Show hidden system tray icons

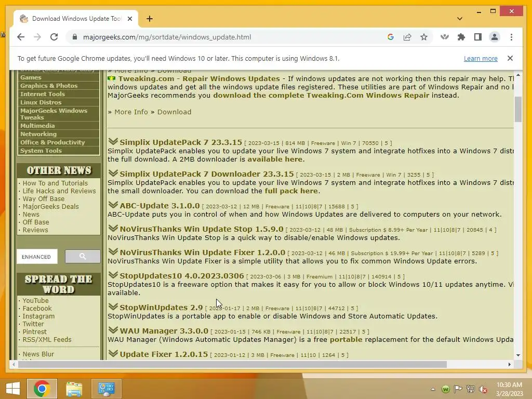pos(433,389)
